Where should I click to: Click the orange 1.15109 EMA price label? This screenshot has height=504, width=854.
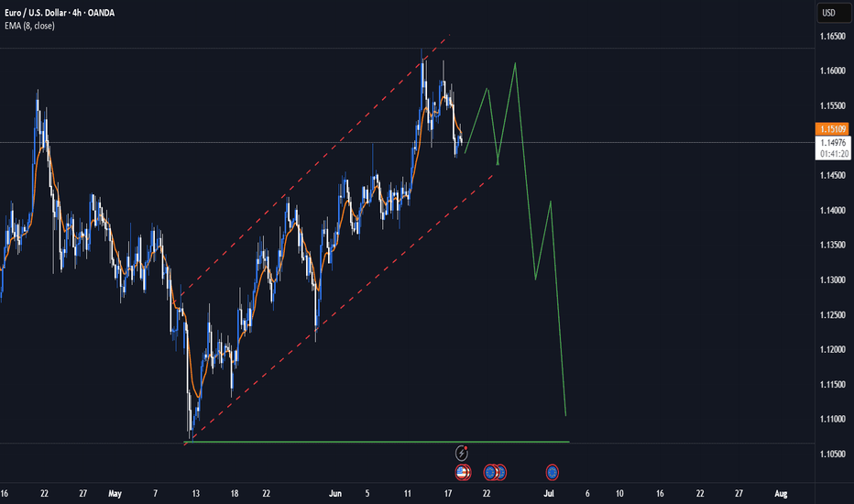tap(832, 129)
